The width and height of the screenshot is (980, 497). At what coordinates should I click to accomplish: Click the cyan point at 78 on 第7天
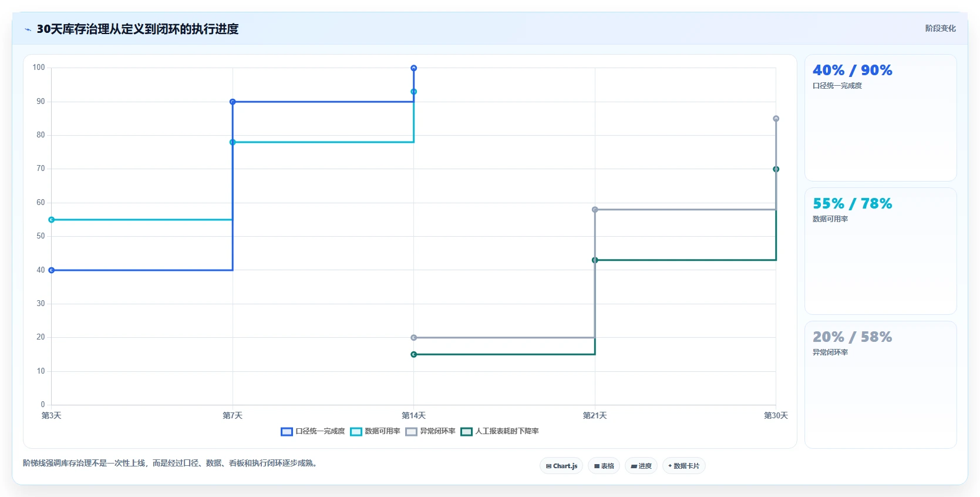(233, 142)
